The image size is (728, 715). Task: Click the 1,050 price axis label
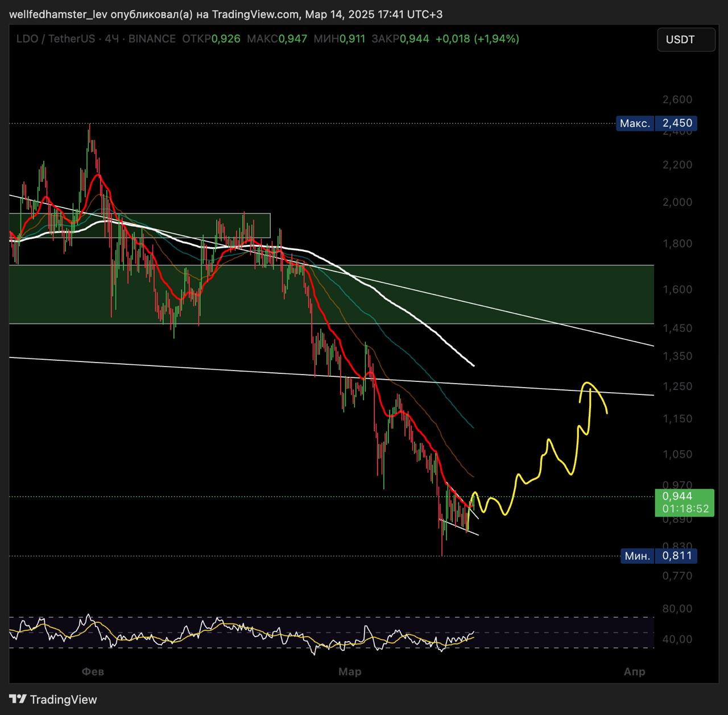(677, 454)
